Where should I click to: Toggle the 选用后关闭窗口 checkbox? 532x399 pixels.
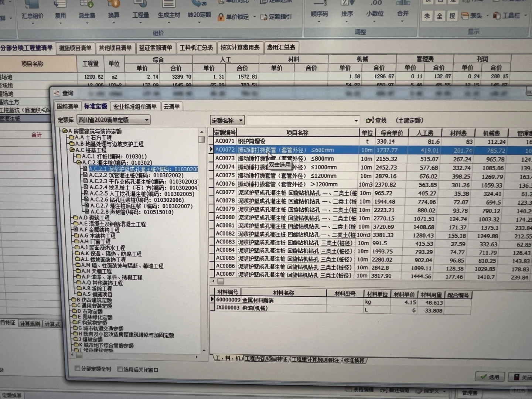click(x=120, y=369)
